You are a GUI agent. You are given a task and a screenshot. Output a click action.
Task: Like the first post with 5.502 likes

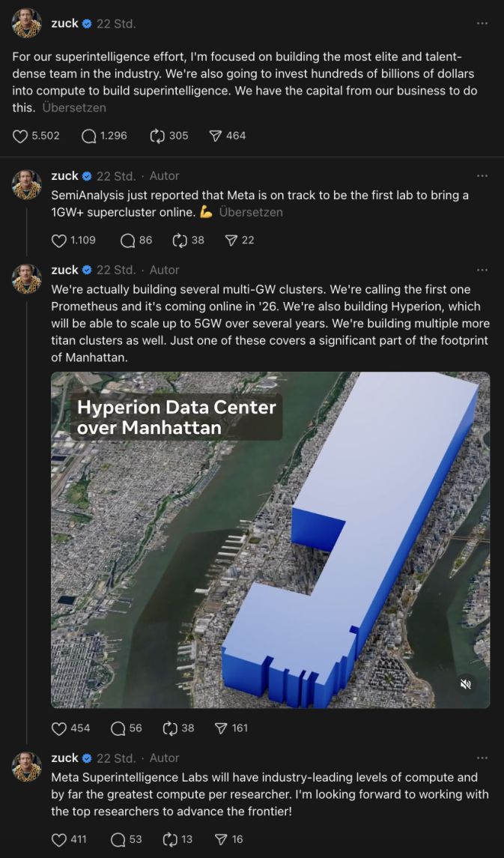point(20,136)
